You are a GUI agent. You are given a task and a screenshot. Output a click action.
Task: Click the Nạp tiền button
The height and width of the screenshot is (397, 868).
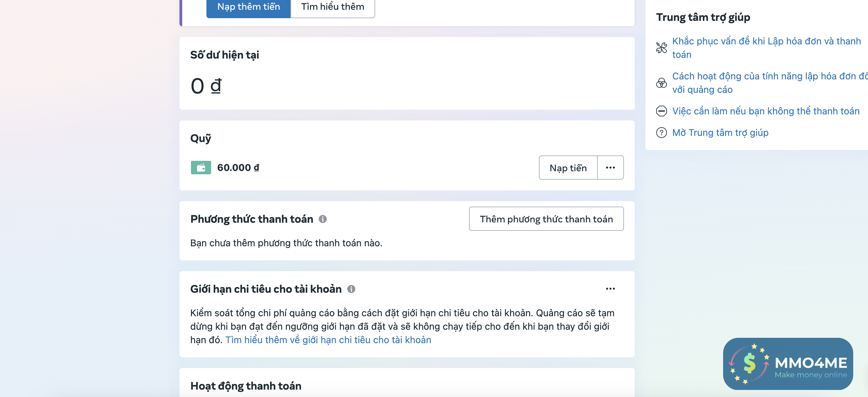(568, 168)
